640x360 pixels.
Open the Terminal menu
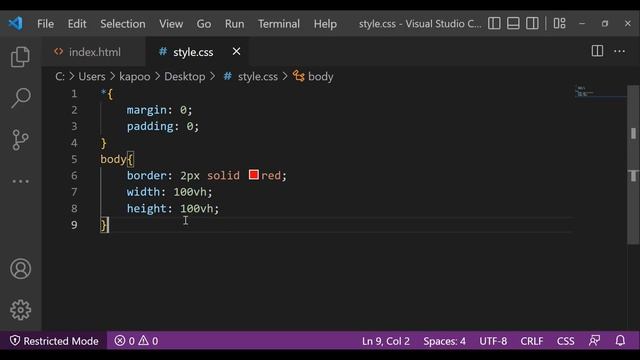(x=279, y=24)
